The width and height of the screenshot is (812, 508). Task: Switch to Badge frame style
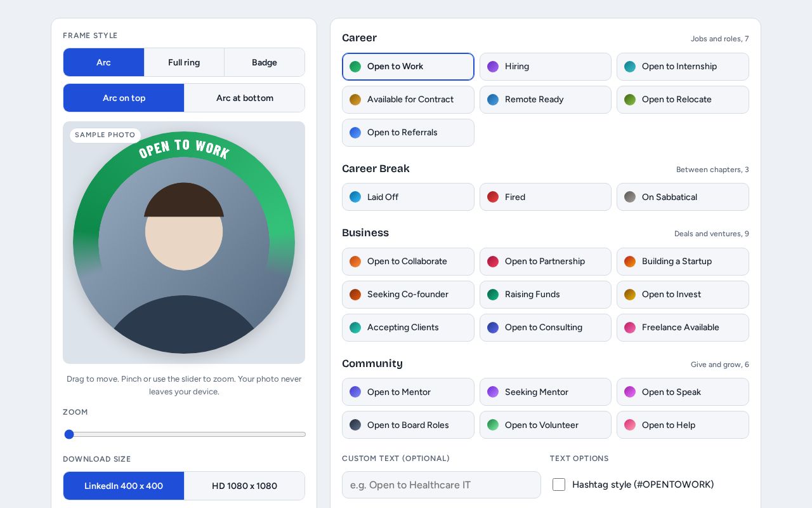tap(265, 62)
